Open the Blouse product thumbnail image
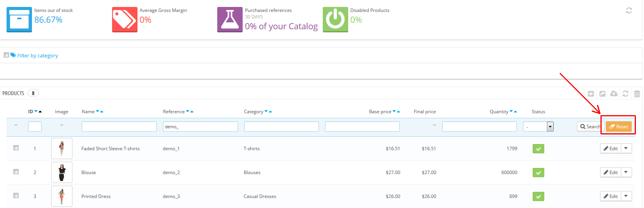 pyautogui.click(x=62, y=172)
